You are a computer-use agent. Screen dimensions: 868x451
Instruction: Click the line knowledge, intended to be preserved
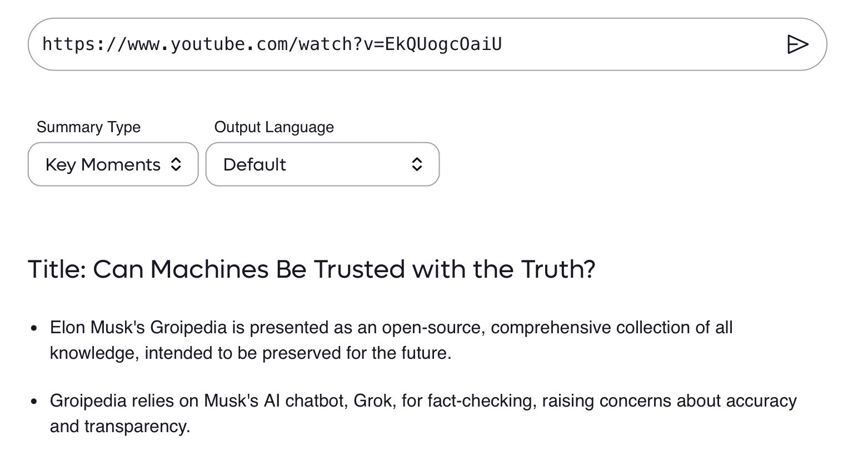pyautogui.click(x=250, y=353)
